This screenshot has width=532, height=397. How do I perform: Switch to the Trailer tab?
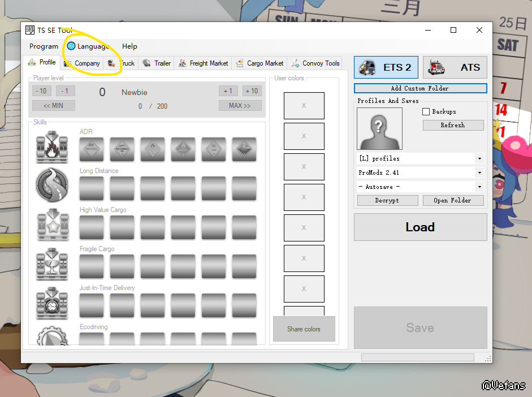[x=157, y=63]
